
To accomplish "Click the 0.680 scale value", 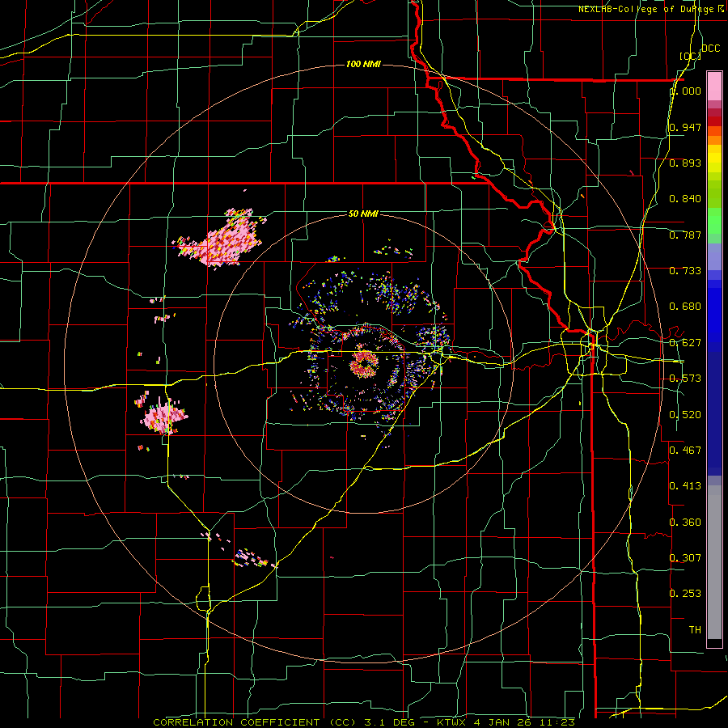I will pyautogui.click(x=685, y=307).
